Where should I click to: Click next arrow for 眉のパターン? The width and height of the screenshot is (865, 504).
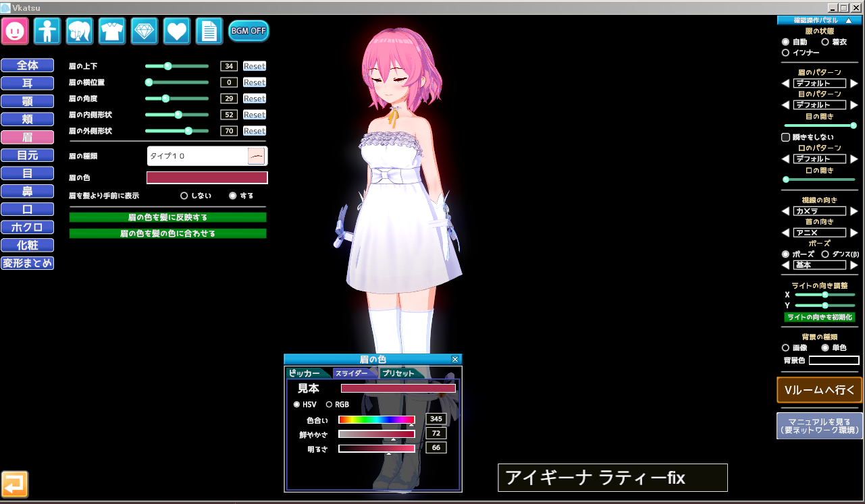pyautogui.click(x=854, y=84)
